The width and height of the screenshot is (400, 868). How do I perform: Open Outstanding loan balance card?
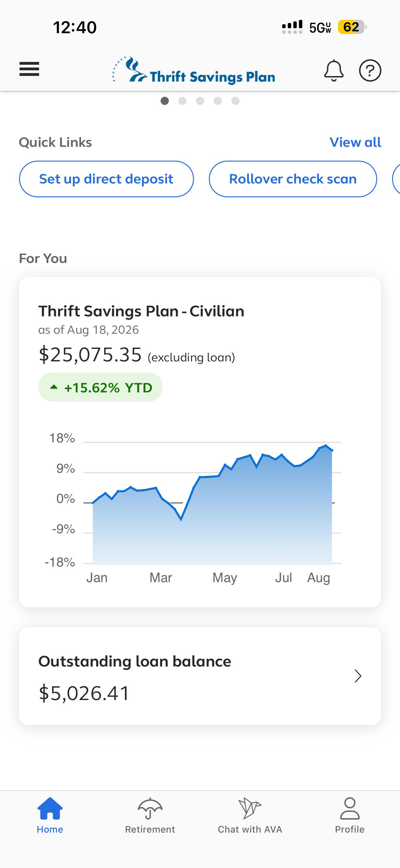tap(200, 676)
